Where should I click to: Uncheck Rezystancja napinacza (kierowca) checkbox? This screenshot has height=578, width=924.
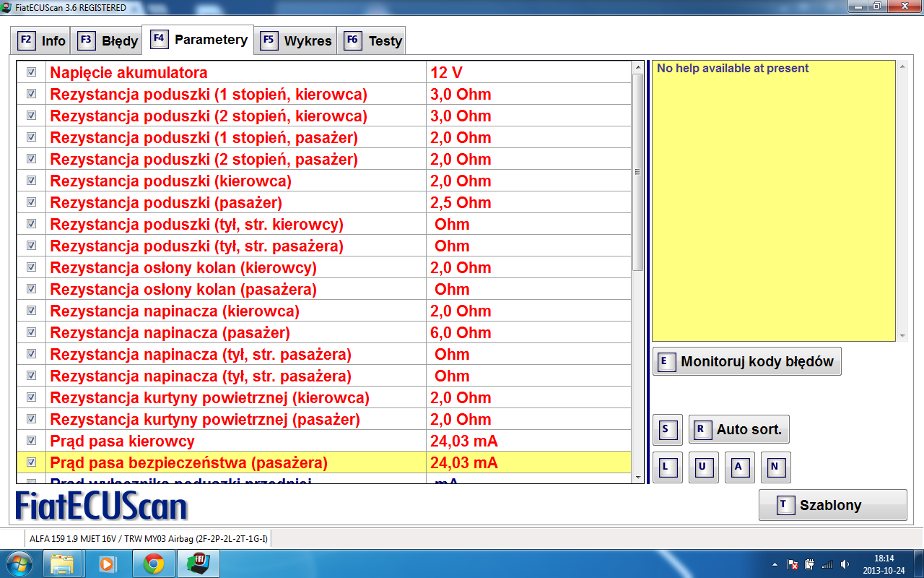click(31, 311)
